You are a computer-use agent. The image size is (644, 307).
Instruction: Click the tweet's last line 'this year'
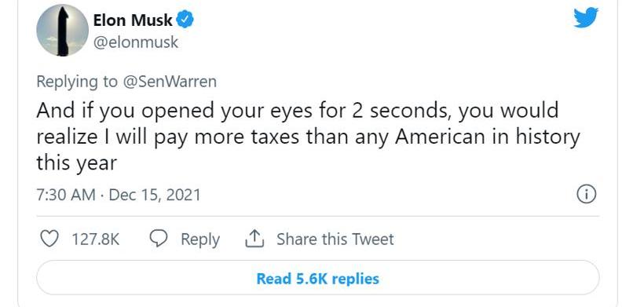(77, 163)
